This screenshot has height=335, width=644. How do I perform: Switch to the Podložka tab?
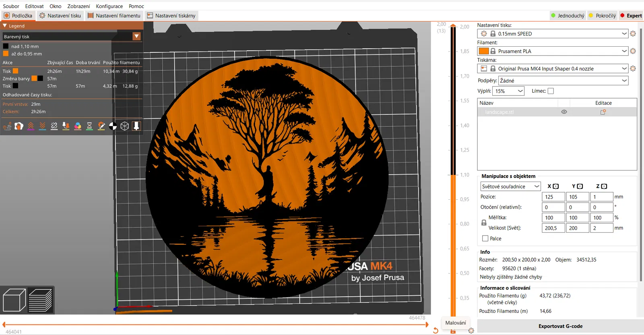coord(18,16)
